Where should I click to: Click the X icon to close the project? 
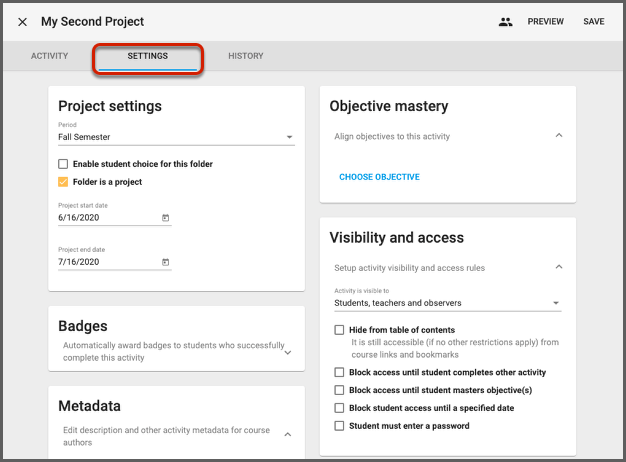pos(22,22)
